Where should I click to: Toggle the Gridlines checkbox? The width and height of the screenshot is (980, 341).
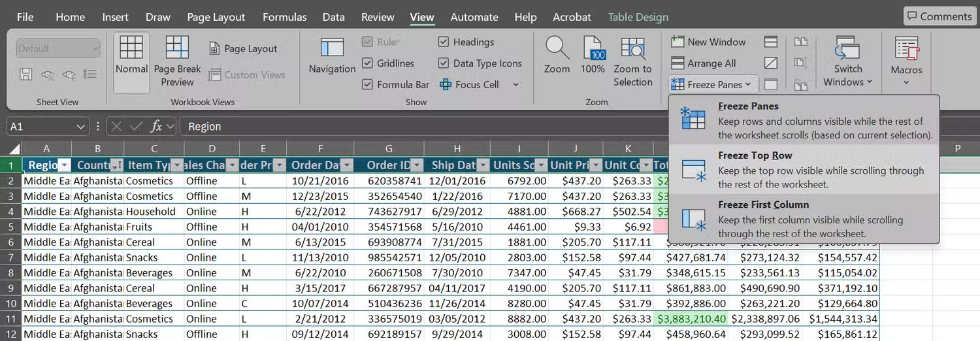(x=367, y=63)
